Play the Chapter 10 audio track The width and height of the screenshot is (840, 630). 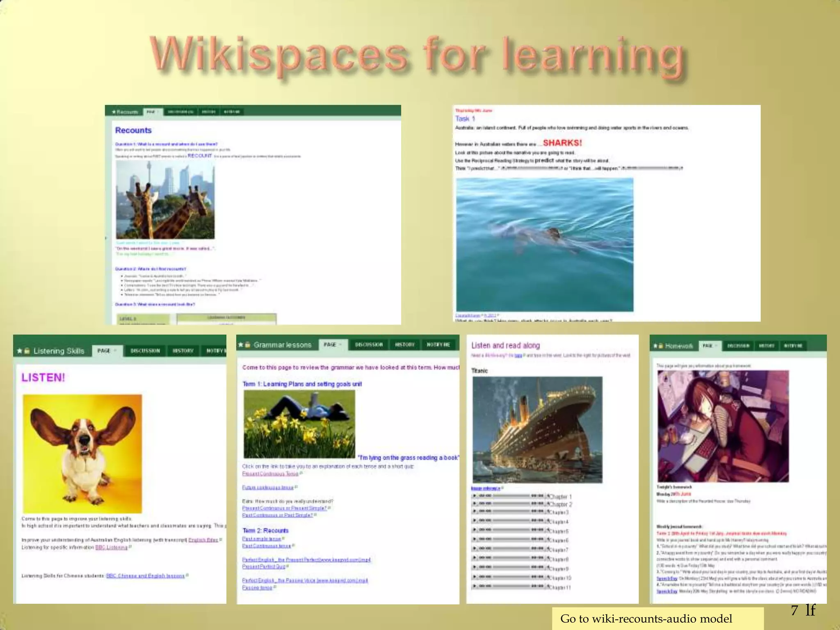pyautogui.click(x=475, y=577)
